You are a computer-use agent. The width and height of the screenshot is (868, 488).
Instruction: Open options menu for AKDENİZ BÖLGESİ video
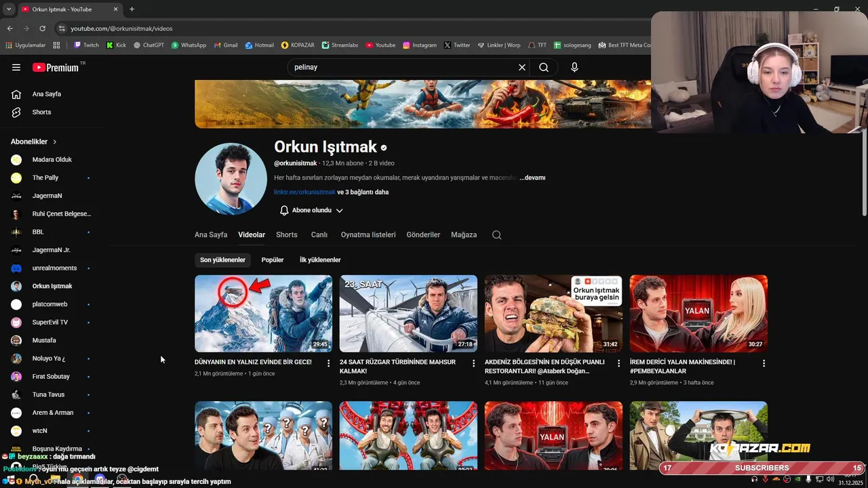click(x=618, y=363)
